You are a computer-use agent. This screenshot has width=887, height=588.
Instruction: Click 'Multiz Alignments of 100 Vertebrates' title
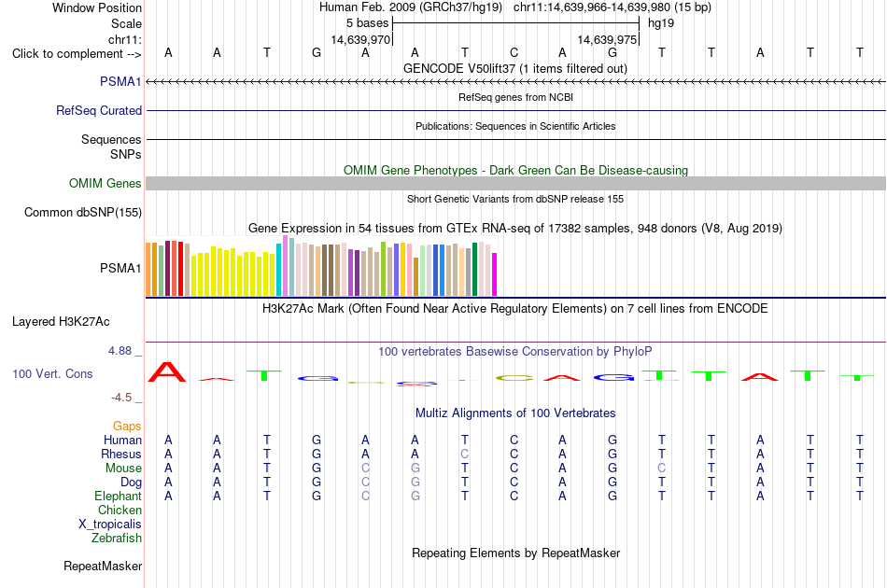point(515,413)
